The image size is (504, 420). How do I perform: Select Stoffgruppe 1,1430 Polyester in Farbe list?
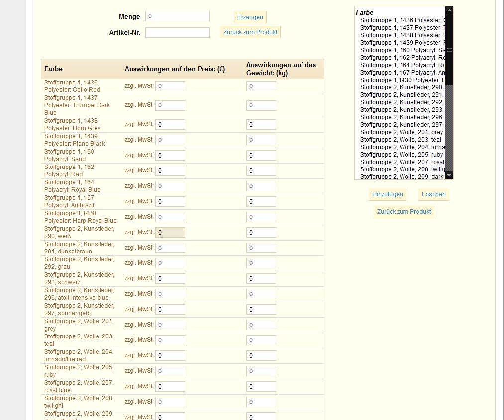click(403, 80)
